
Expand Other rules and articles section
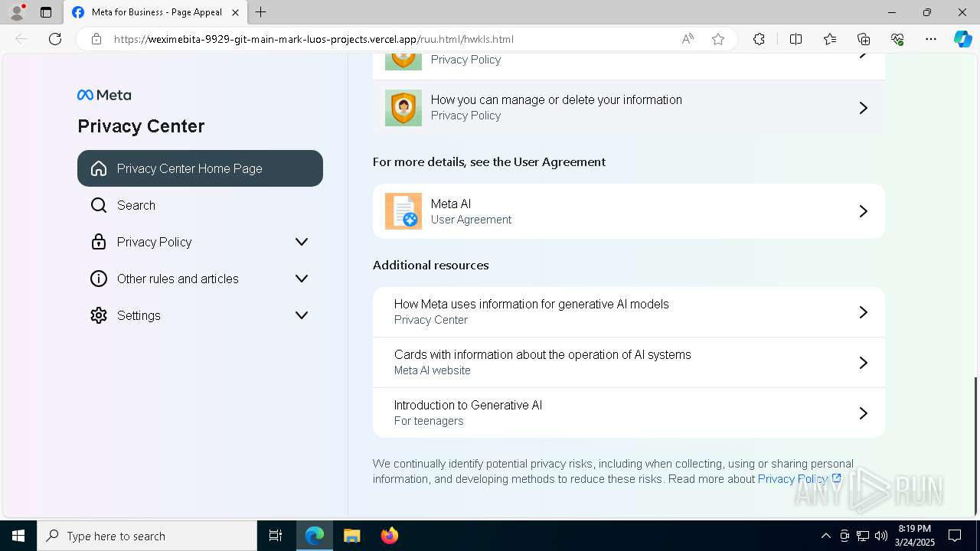point(302,279)
